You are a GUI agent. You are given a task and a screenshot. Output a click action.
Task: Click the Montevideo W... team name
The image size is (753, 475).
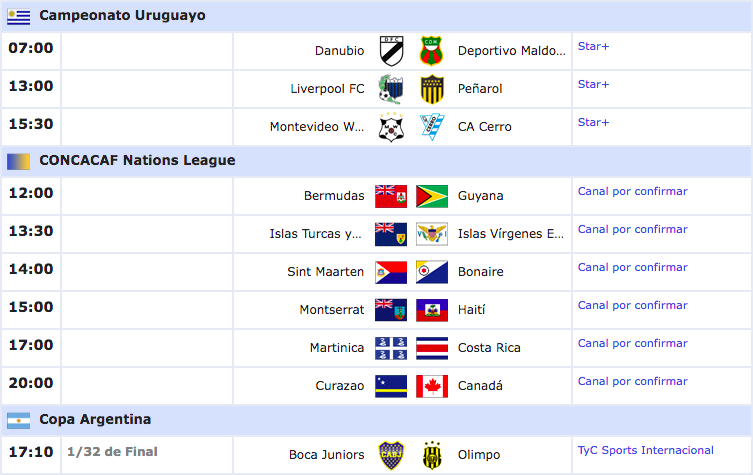pos(317,127)
